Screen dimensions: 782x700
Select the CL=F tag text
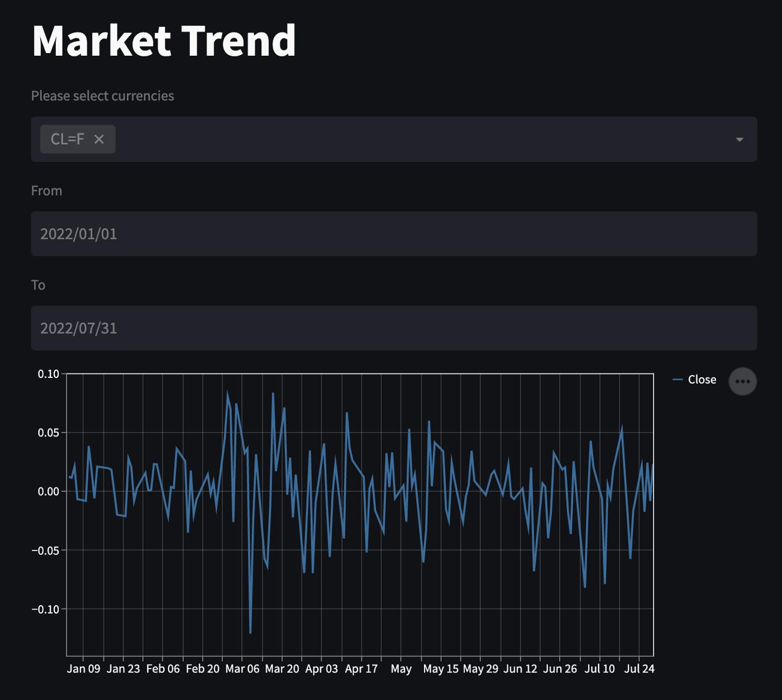pos(67,140)
